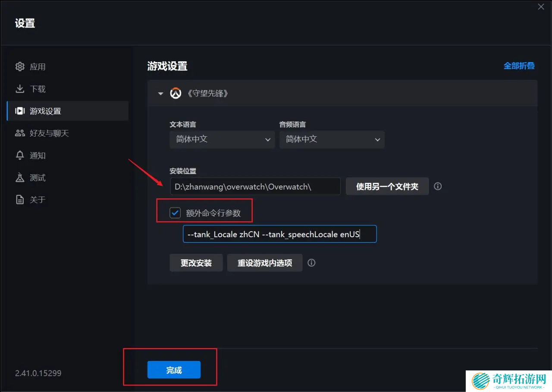
Task: Click the friends icon beside 好友与聊天
Action: pyautogui.click(x=20, y=133)
